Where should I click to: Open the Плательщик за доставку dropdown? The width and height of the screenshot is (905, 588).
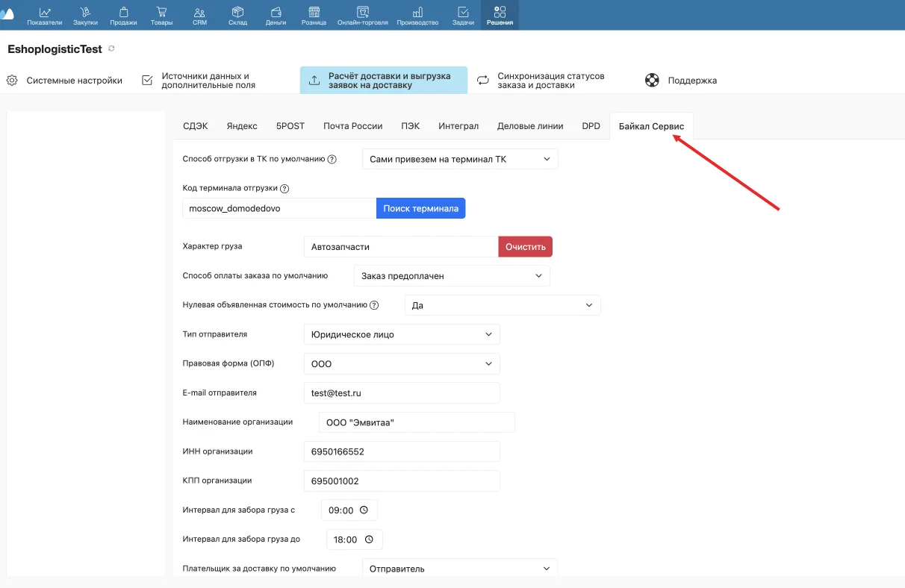(x=460, y=569)
